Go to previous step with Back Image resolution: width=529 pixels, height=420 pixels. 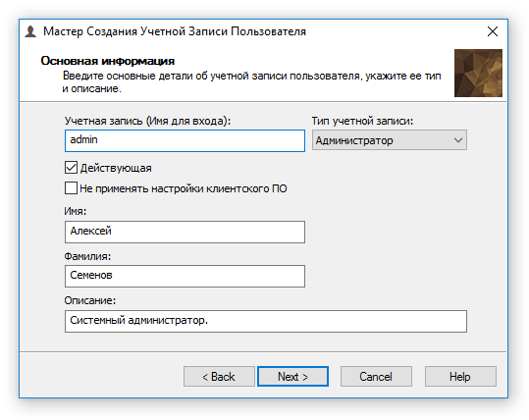click(x=219, y=376)
